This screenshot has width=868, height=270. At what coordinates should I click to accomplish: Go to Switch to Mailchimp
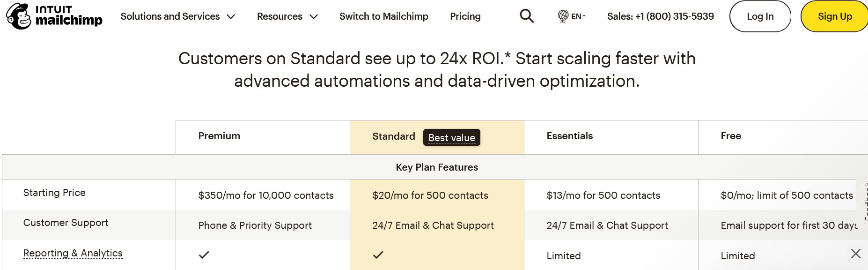click(384, 16)
